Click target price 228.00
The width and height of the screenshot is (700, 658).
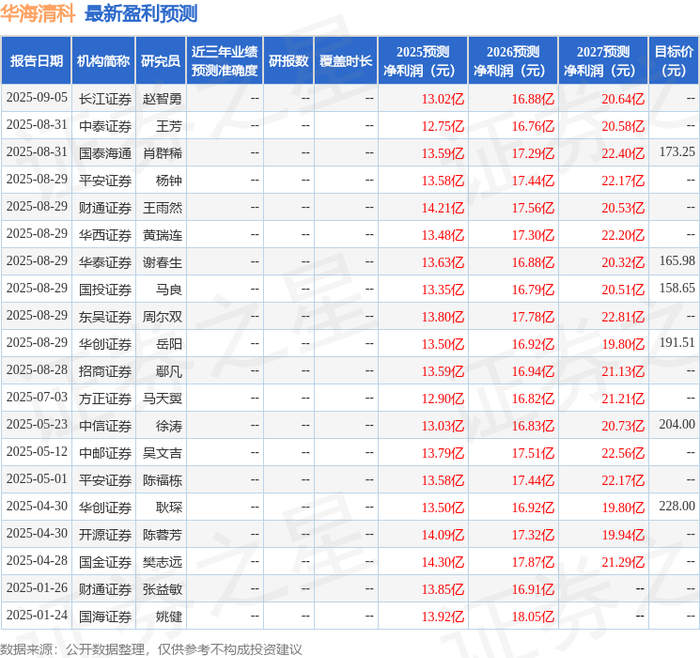[x=677, y=506]
